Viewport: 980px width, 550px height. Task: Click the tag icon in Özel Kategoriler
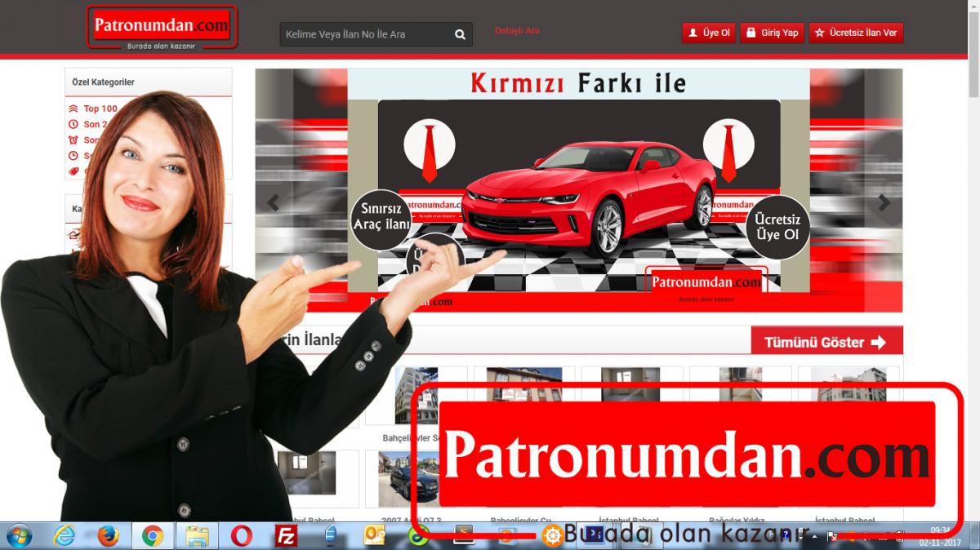pos(73,171)
